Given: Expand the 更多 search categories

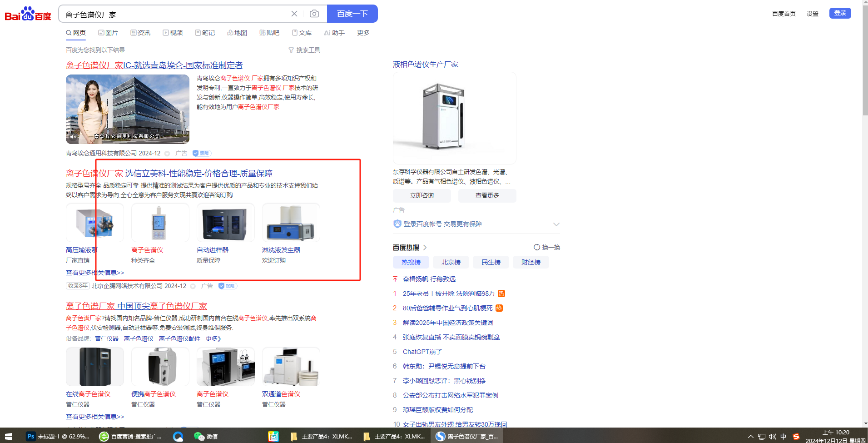Looking at the screenshot, I should (363, 33).
